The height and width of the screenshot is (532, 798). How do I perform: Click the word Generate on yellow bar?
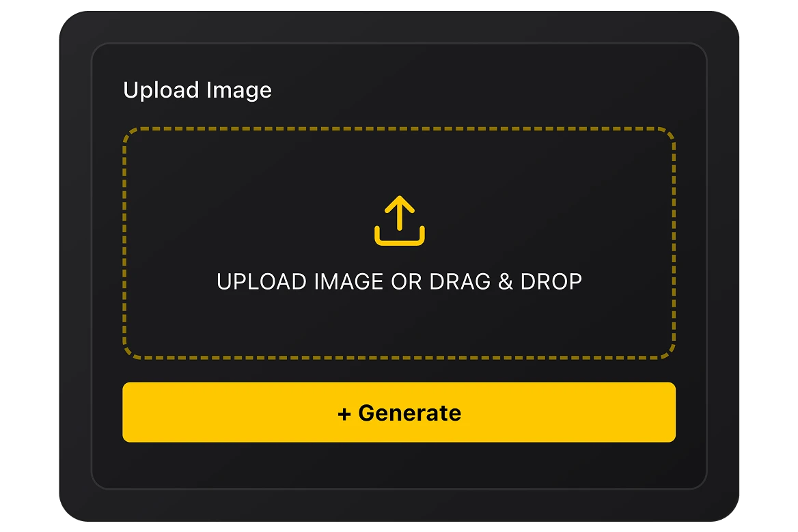410,413
